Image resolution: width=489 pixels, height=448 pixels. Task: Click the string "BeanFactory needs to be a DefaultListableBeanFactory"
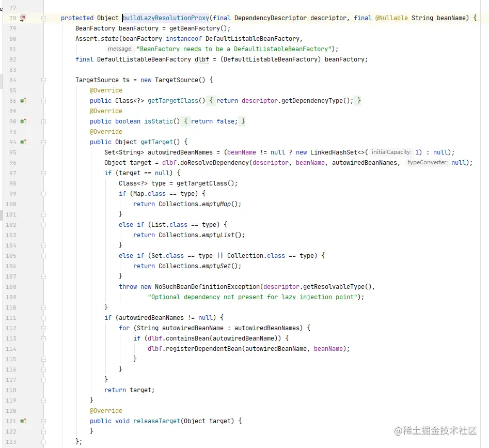234,49
